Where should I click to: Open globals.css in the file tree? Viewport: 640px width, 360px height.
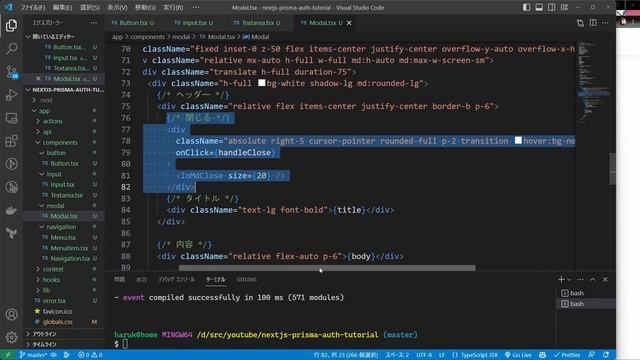(63, 322)
